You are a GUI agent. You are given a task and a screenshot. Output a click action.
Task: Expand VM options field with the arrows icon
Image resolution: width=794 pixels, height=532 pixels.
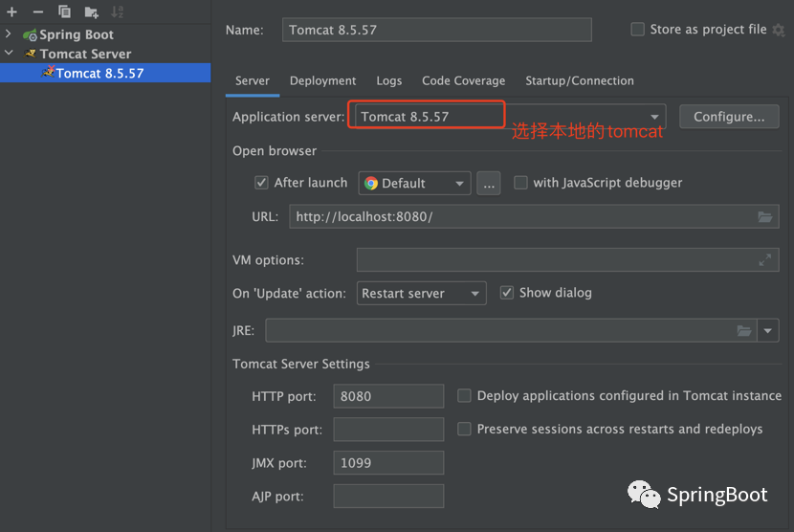click(764, 260)
